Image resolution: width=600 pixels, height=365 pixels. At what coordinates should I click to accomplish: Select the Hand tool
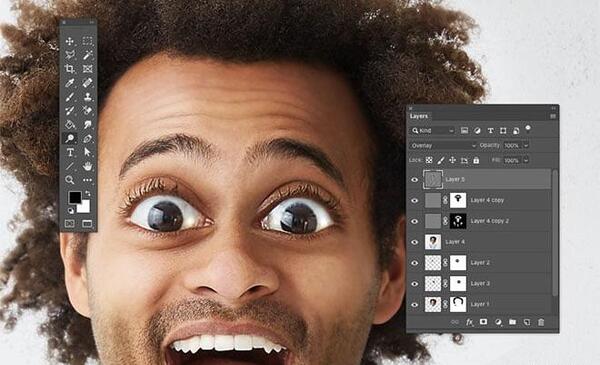[87, 166]
